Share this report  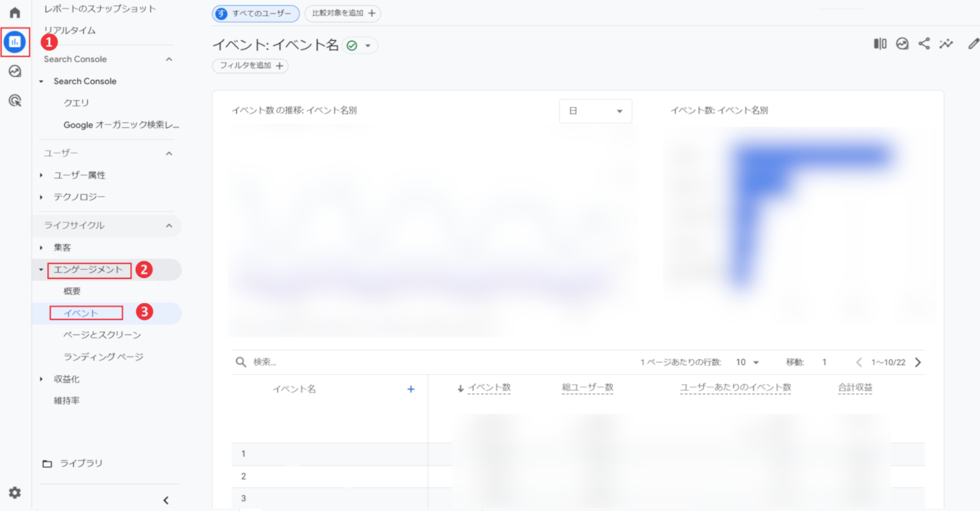[x=924, y=44]
